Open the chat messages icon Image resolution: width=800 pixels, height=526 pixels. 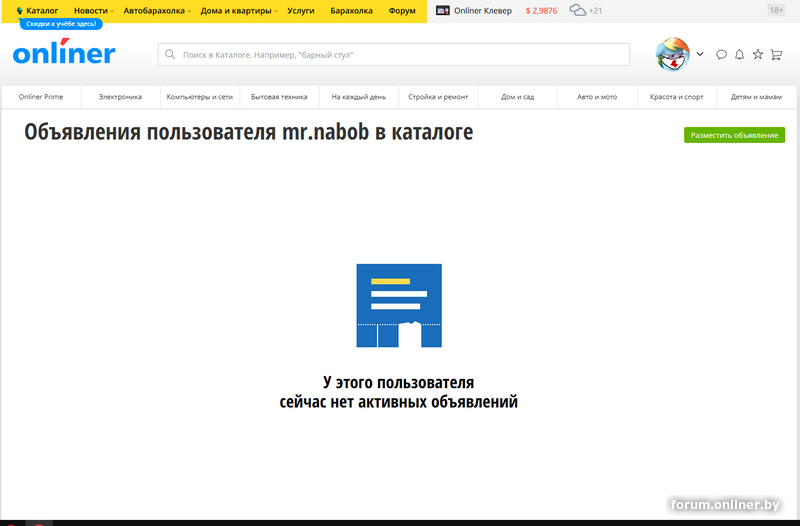pyautogui.click(x=721, y=54)
